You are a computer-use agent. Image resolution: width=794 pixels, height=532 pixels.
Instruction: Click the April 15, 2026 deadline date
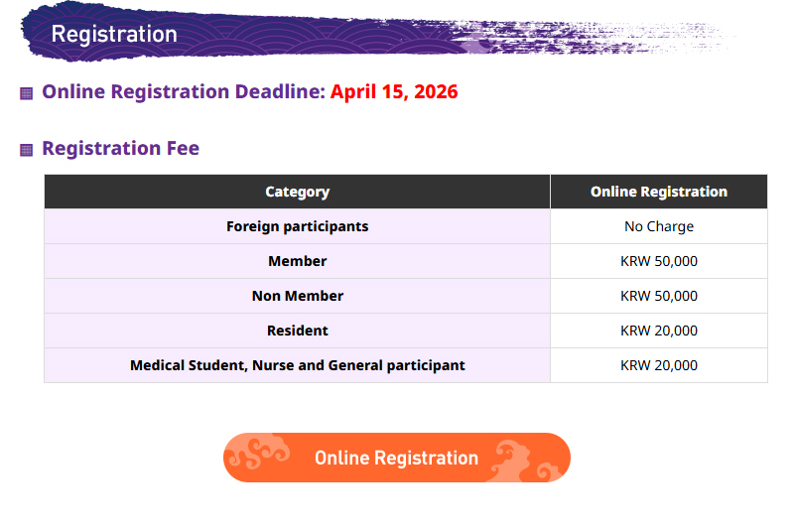394,92
